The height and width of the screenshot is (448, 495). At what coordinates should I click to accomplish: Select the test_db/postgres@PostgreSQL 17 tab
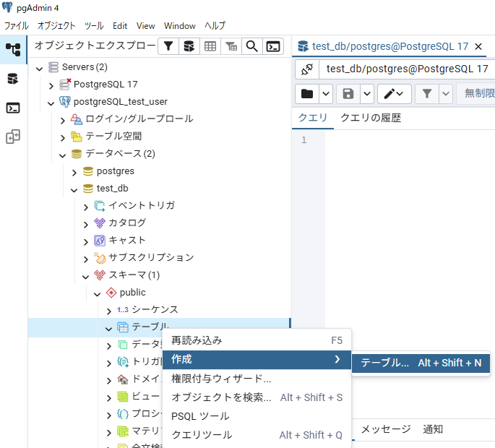390,46
